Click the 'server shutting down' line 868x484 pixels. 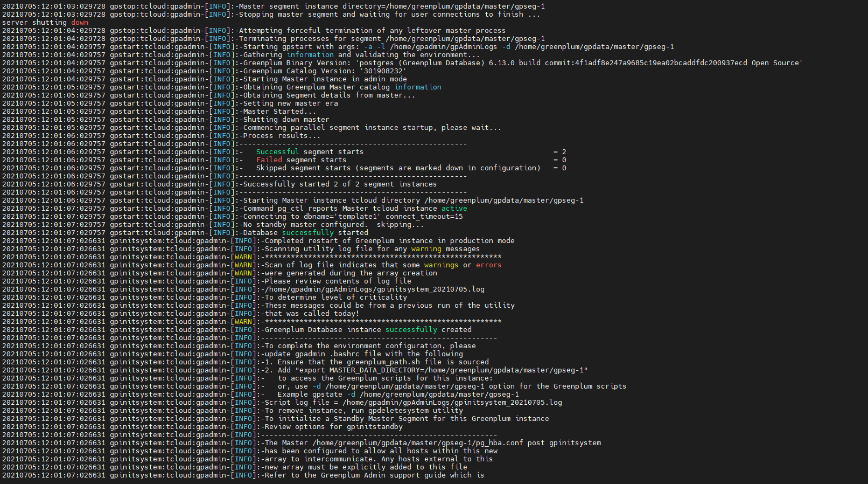45,22
